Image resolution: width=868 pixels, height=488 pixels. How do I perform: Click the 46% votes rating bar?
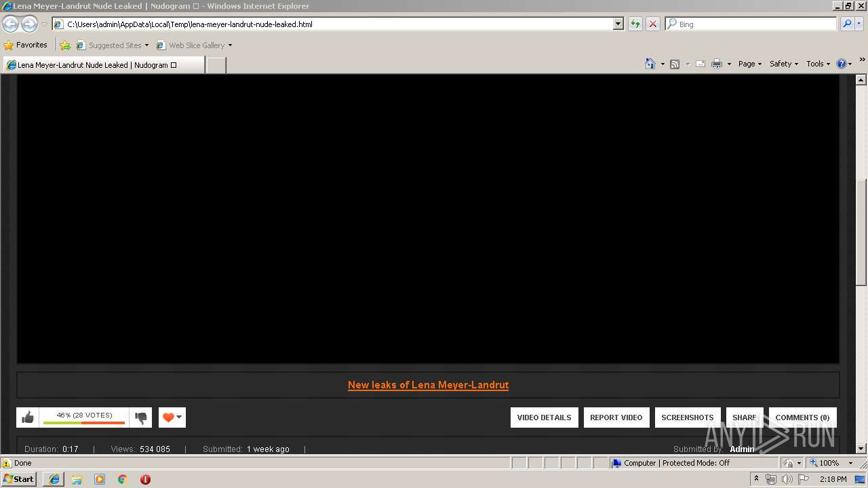(x=84, y=418)
